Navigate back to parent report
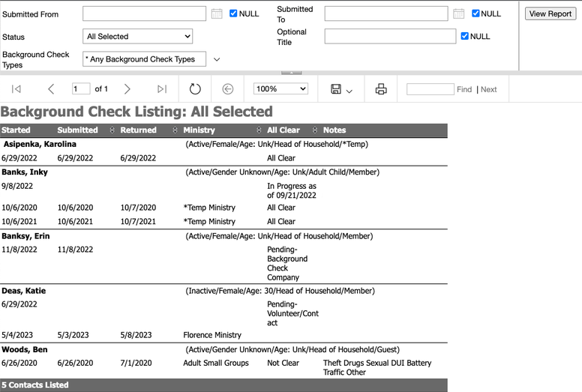 [x=227, y=89]
